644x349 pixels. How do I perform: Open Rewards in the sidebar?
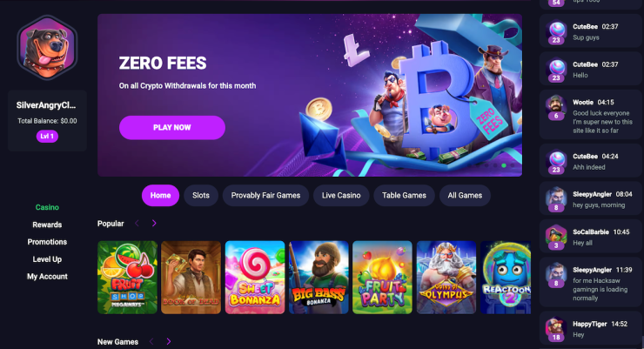pyautogui.click(x=47, y=225)
